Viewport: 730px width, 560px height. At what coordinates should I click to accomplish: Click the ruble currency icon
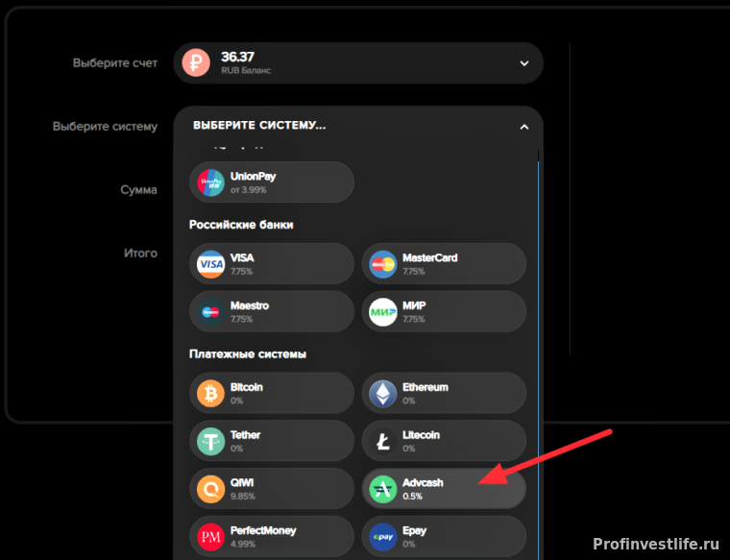pyautogui.click(x=196, y=62)
